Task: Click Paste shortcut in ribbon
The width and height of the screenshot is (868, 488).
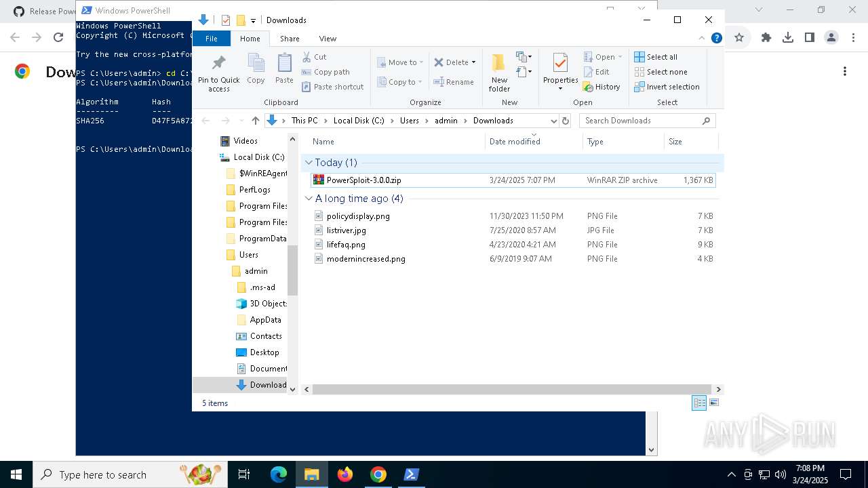Action: point(332,87)
